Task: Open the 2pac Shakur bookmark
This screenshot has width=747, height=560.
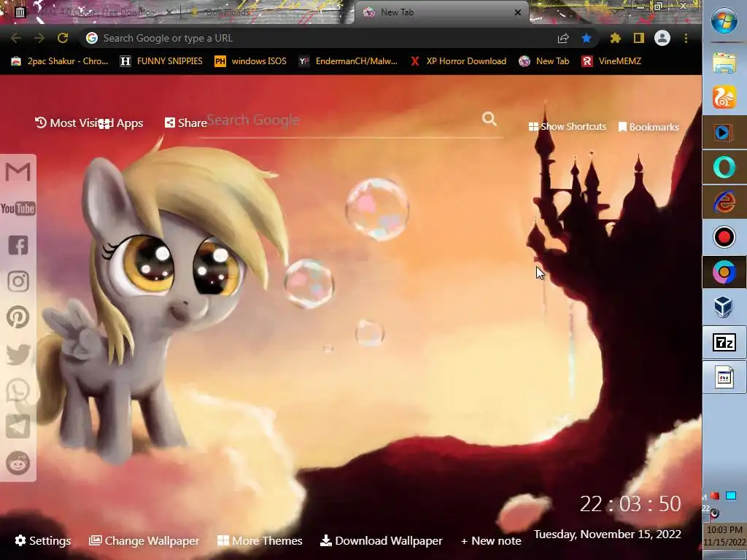Action: click(60, 61)
